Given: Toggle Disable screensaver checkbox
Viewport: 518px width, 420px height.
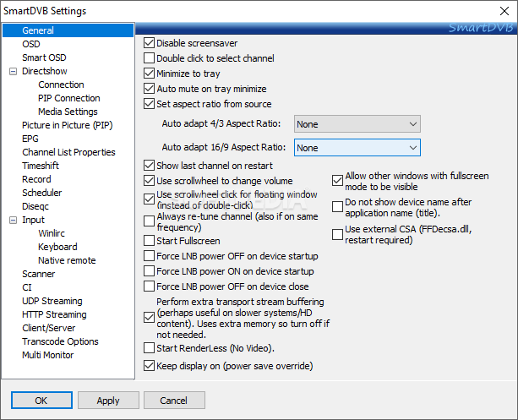Looking at the screenshot, I should coord(149,43).
